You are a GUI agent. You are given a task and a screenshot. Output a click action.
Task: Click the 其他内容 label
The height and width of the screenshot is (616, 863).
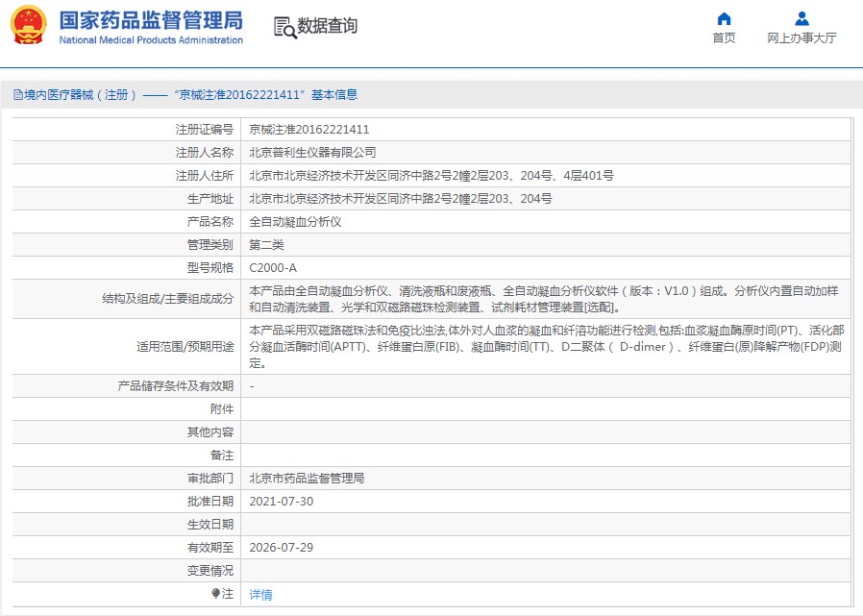point(210,432)
